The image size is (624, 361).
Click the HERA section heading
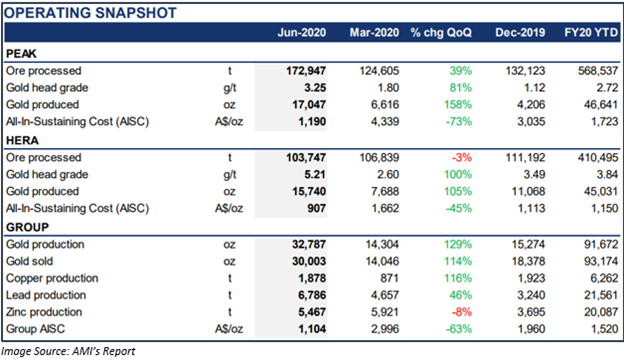click(22, 140)
